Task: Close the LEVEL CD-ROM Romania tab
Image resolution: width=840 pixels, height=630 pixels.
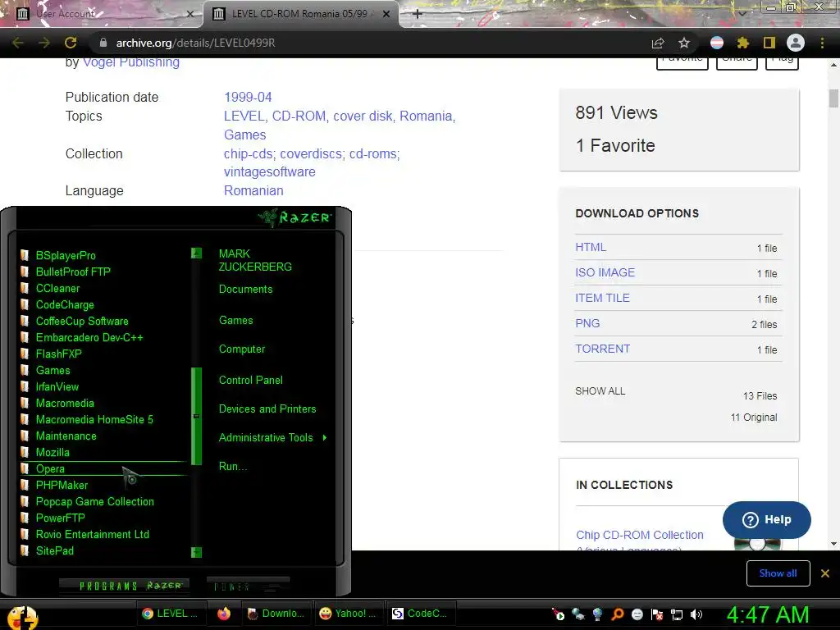Action: (386, 14)
